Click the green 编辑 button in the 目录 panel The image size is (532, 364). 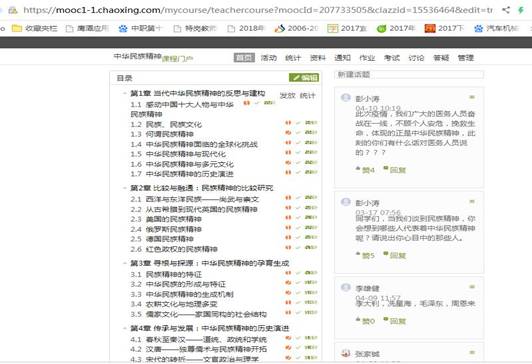coord(304,78)
